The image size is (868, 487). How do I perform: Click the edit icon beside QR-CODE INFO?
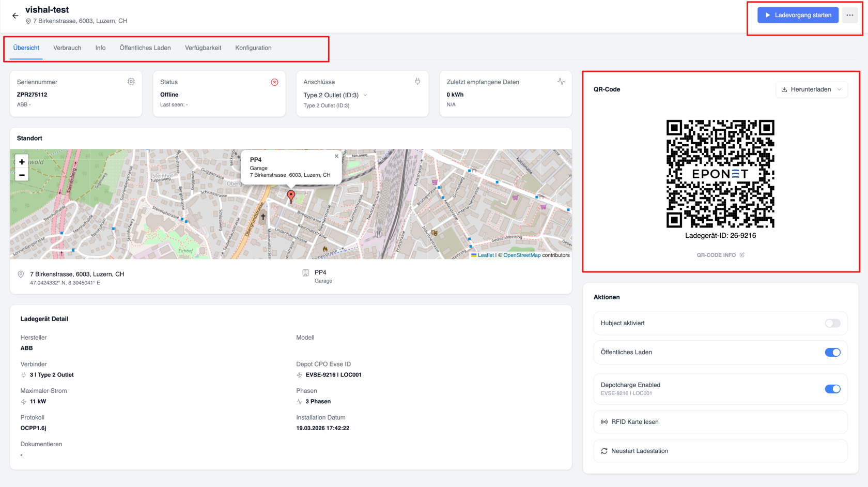coord(742,255)
